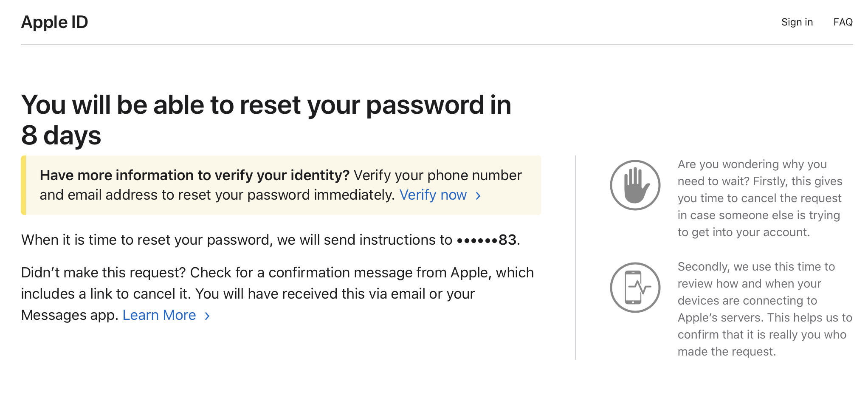The image size is (868, 401).
Task: Click the chevron arrow after Learn More
Action: (x=207, y=316)
